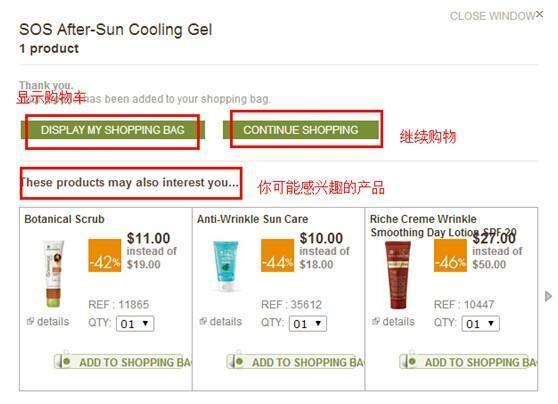The width and height of the screenshot is (558, 404).
Task: Open the QTY dropdown for Anti-Wrinkle Sun Care
Action: pos(308,324)
